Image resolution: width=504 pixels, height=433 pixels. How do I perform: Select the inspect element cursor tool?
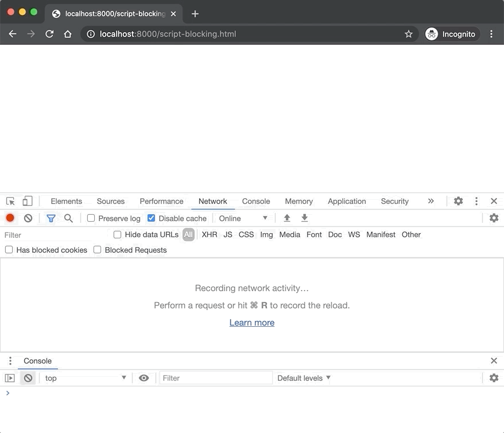coord(9,200)
